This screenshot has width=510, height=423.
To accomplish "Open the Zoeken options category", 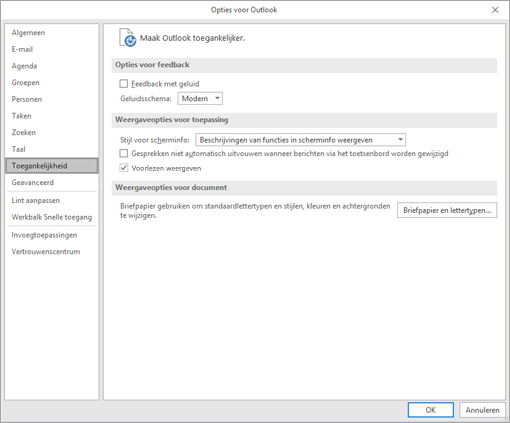I will [x=52, y=133].
